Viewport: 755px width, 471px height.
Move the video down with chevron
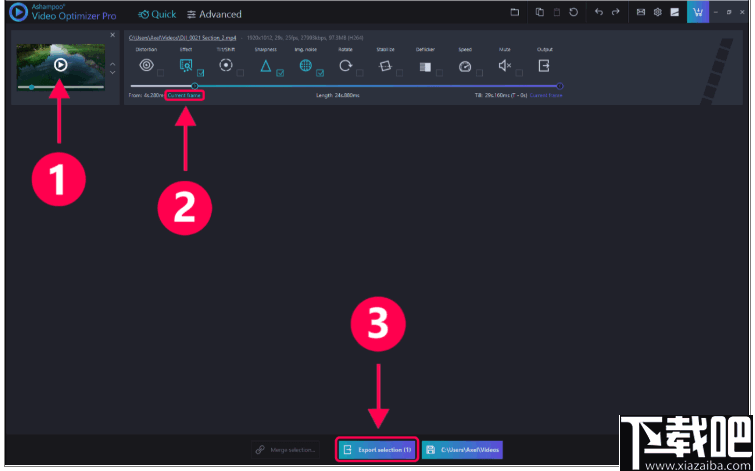click(113, 73)
